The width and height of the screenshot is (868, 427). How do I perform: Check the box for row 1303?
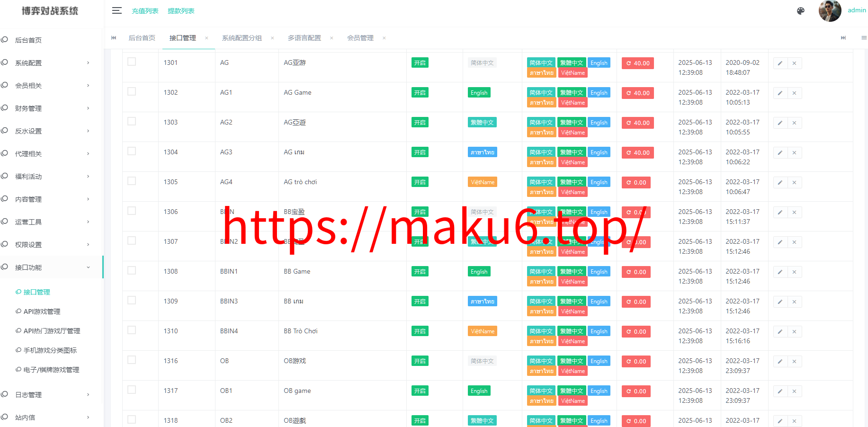[132, 121]
